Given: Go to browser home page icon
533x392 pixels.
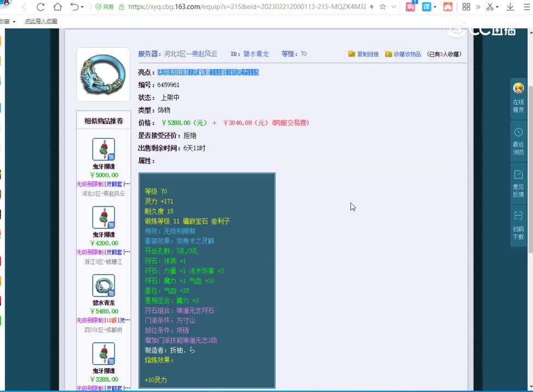Looking at the screenshot, I should (x=57, y=7).
